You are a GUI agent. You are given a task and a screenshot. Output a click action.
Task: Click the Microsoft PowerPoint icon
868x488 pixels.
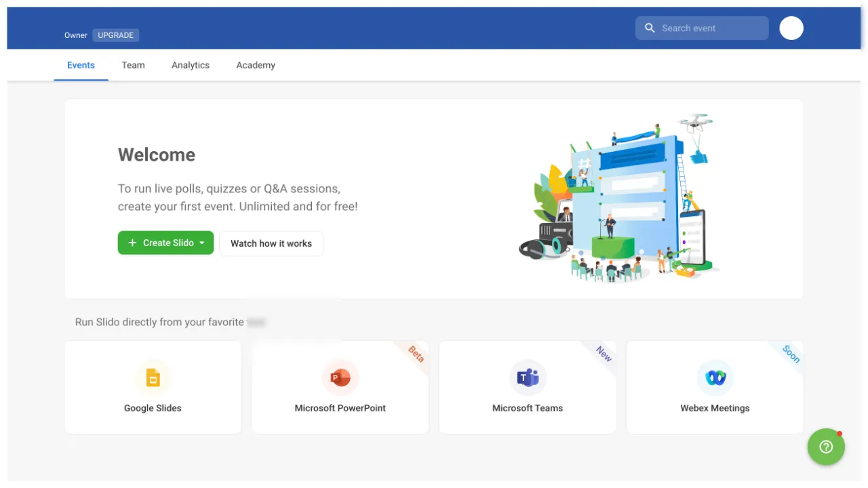340,378
